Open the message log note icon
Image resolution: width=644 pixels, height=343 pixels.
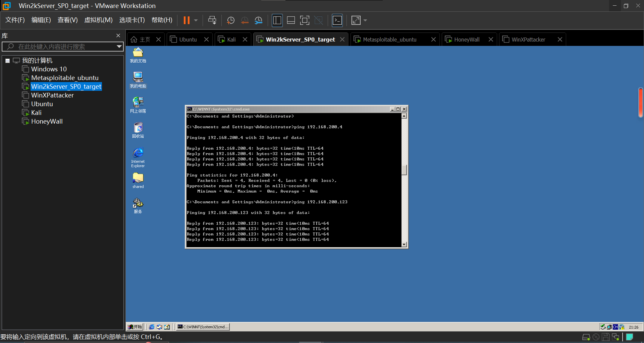[x=630, y=337]
